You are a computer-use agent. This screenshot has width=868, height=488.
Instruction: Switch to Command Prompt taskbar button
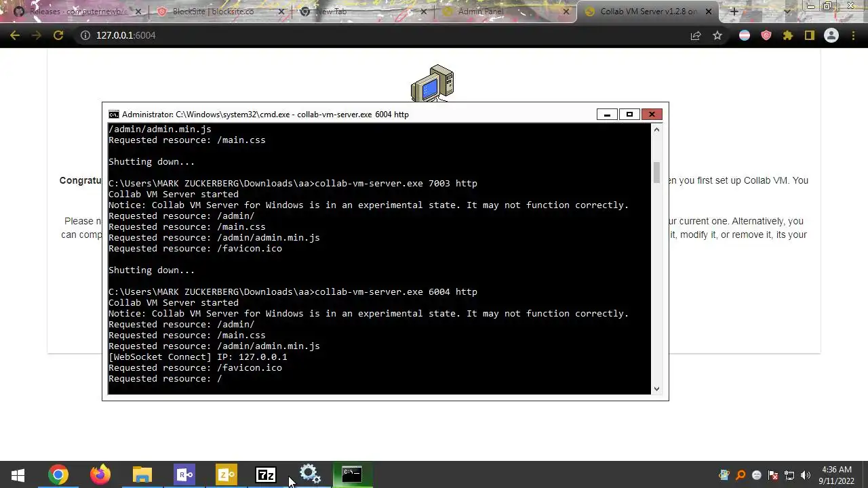(351, 475)
